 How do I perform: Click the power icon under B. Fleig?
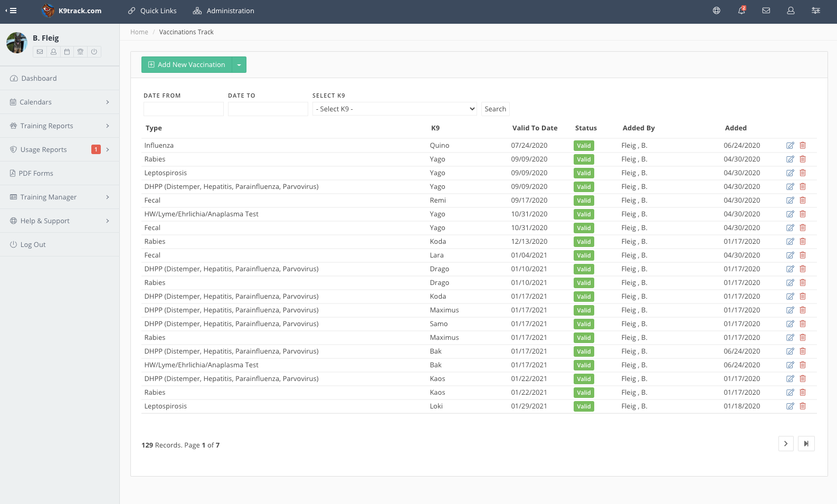click(x=94, y=52)
